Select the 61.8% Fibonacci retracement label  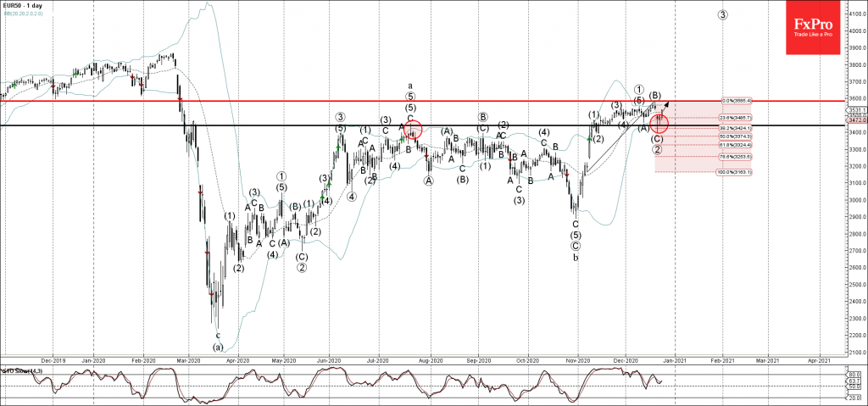tap(736, 143)
